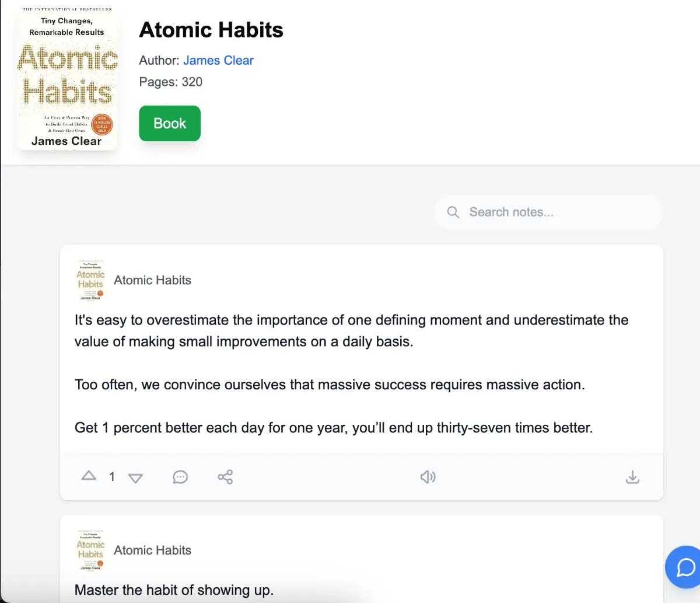Upvote the first Atomic Habits note

click(89, 476)
